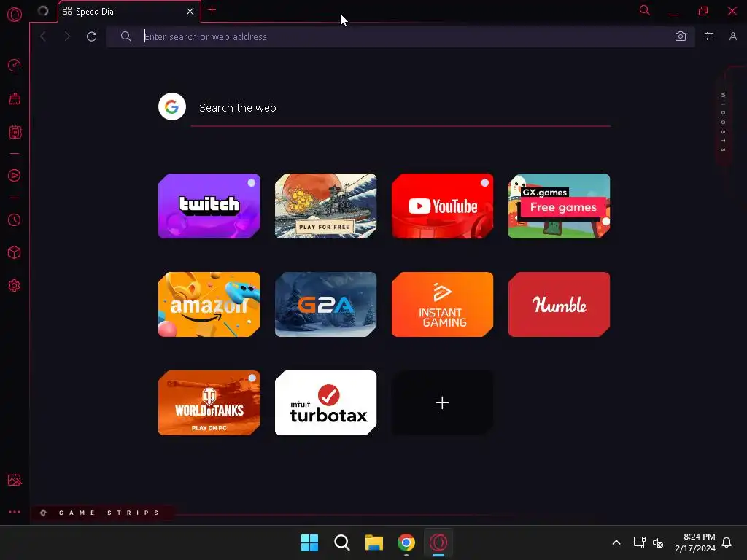Open the 8:24 PM clock and date
This screenshot has height=560, width=747.
point(695,542)
